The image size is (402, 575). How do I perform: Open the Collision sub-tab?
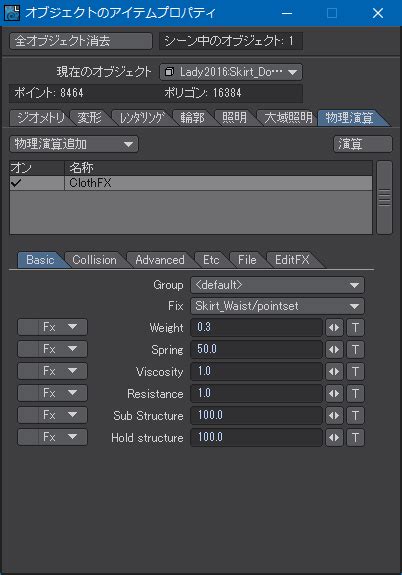click(95, 260)
